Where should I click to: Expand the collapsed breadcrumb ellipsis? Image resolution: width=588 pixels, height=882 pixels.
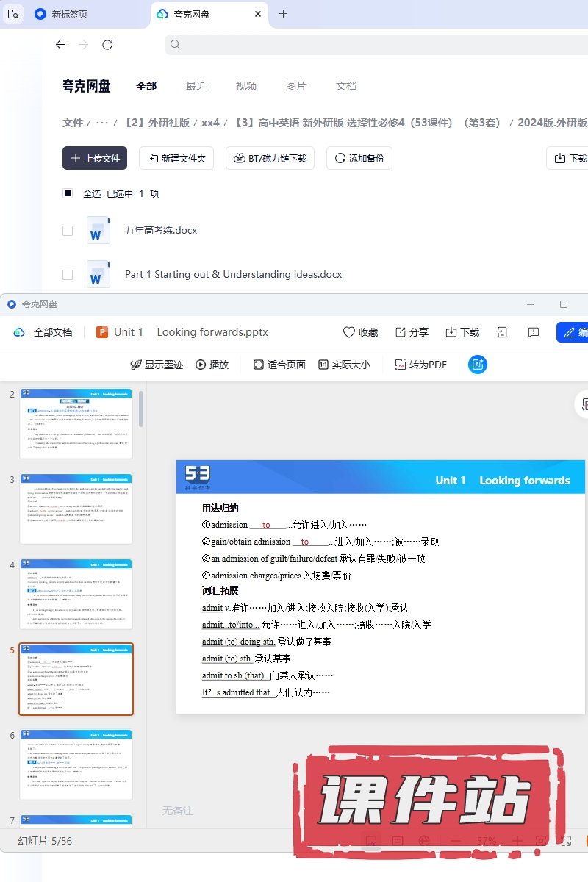pyautogui.click(x=102, y=123)
